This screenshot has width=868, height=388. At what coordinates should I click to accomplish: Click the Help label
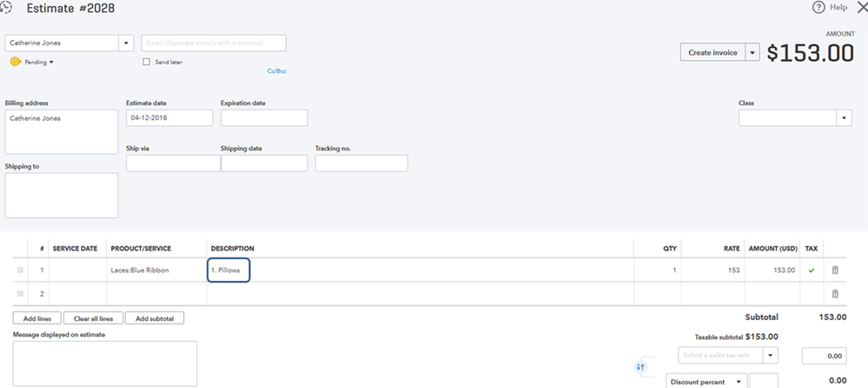[x=838, y=7]
